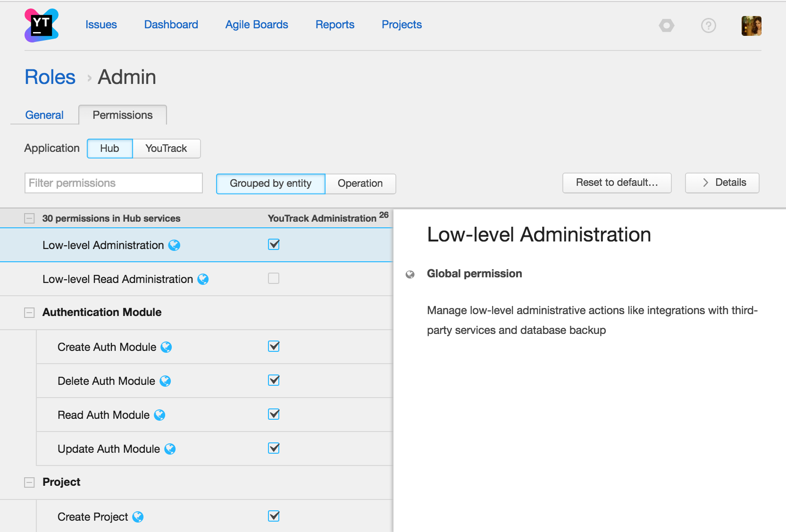The image size is (786, 532).
Task: Uncheck the Delete Auth Module checkbox
Action: click(x=274, y=380)
